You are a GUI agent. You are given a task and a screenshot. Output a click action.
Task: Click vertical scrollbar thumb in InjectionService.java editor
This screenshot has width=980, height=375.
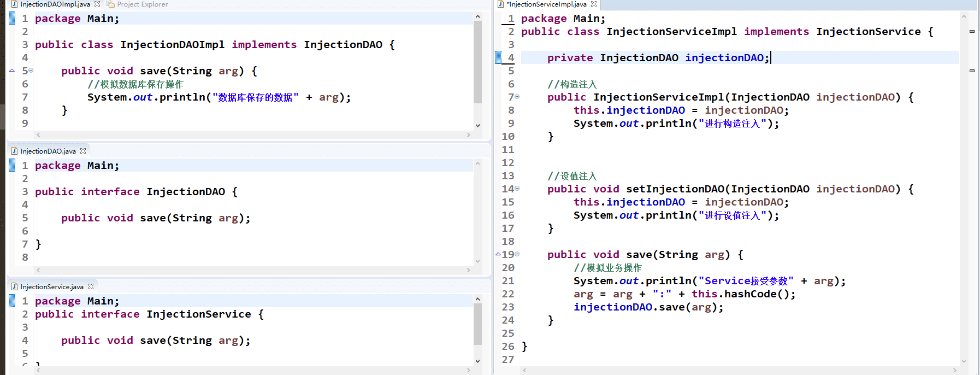coord(477,324)
